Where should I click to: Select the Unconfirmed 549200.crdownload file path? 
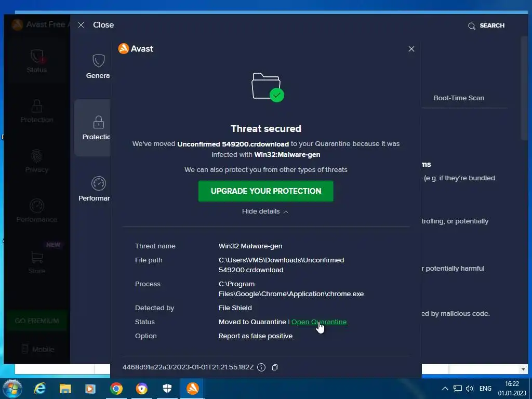point(281,265)
